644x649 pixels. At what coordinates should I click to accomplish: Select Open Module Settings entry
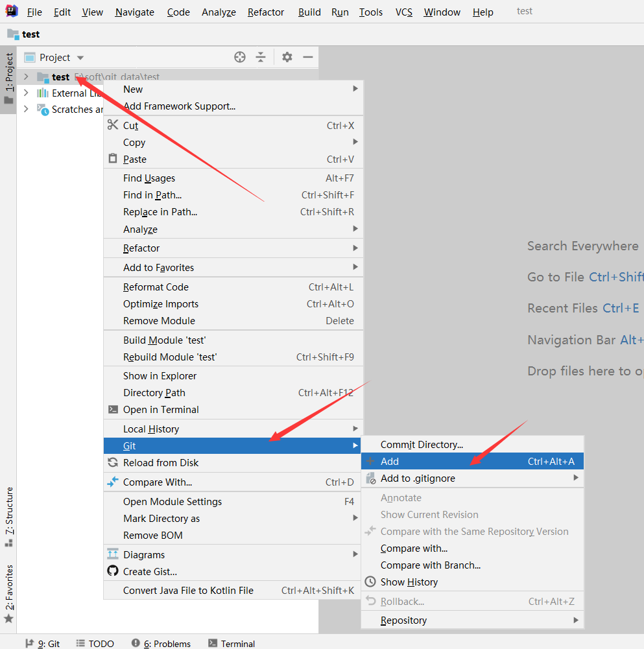point(233,501)
